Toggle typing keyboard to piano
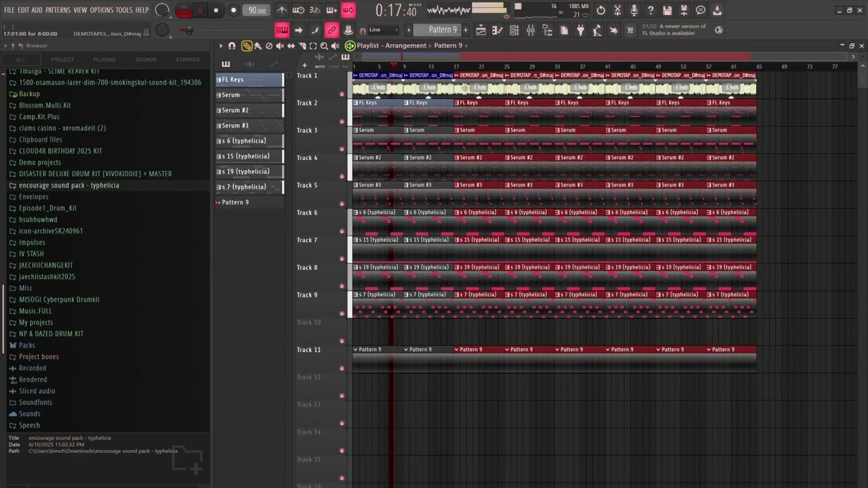Screen dimensions: 868x488 click(281, 30)
